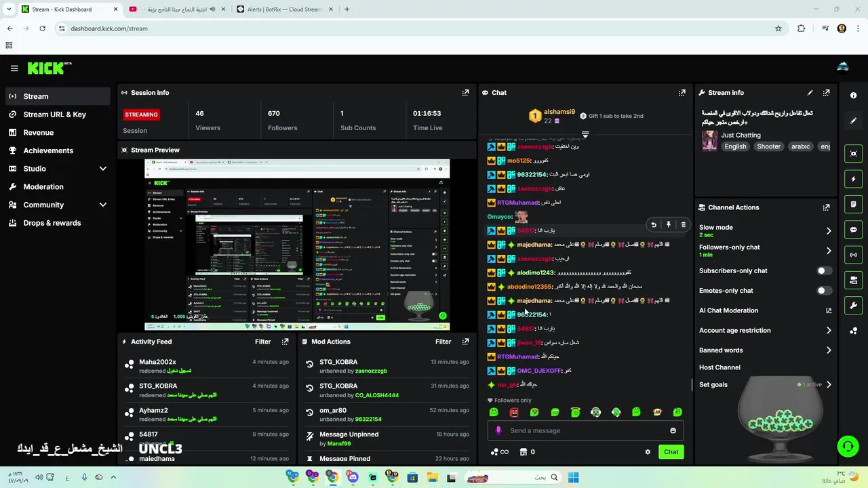Open the hamburger sidebar menu
Image resolution: width=868 pixels, height=488 pixels.
14,68
